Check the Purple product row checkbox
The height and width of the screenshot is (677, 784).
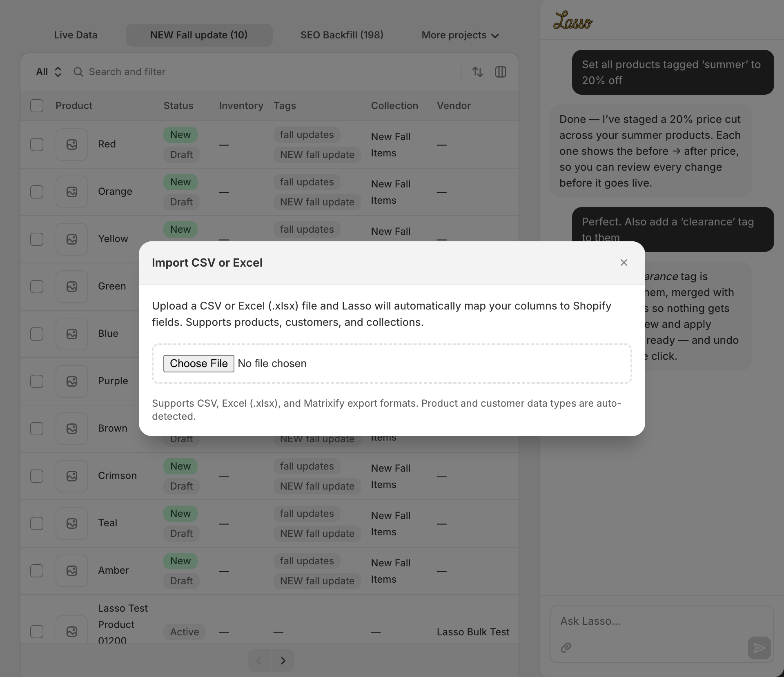(37, 381)
